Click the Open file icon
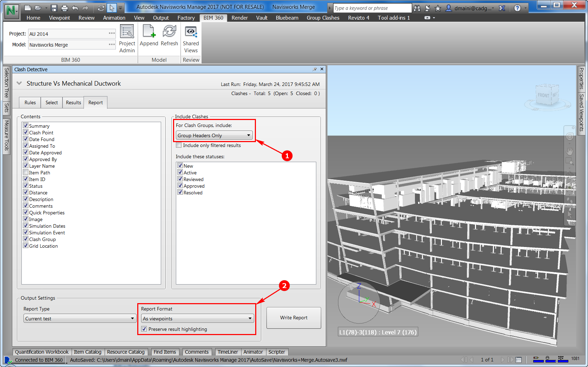Viewport: 588px width, 367px height. 38,8
